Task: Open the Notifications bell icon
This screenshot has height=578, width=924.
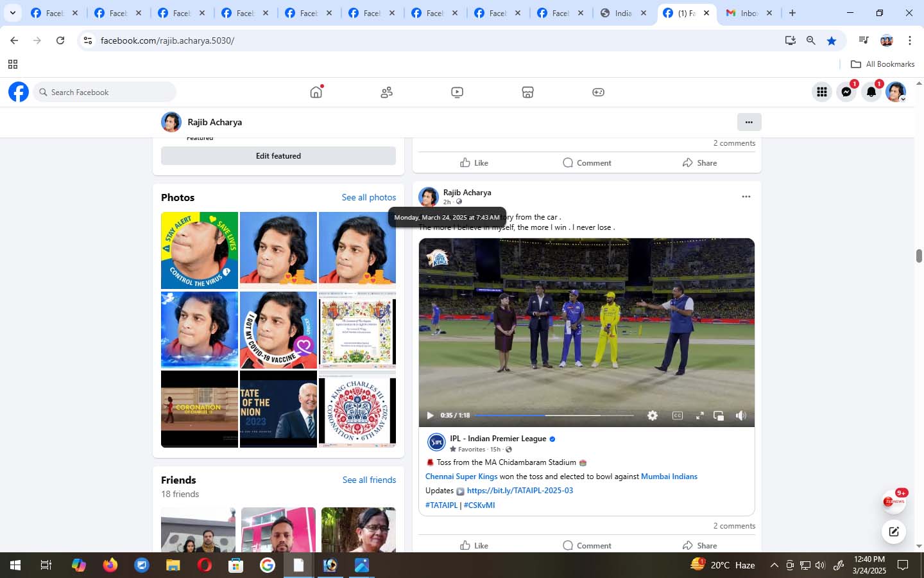Action: (x=871, y=92)
